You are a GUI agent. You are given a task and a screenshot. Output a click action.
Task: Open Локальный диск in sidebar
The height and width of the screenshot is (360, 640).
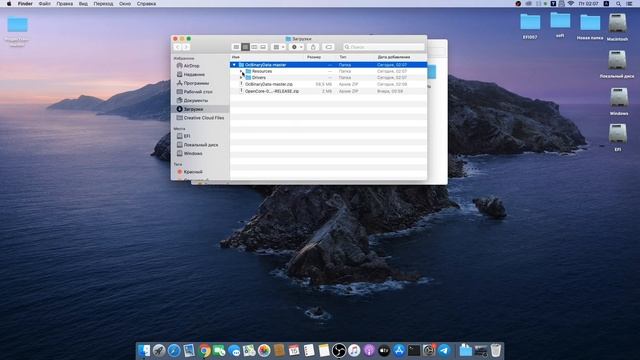[x=200, y=145]
